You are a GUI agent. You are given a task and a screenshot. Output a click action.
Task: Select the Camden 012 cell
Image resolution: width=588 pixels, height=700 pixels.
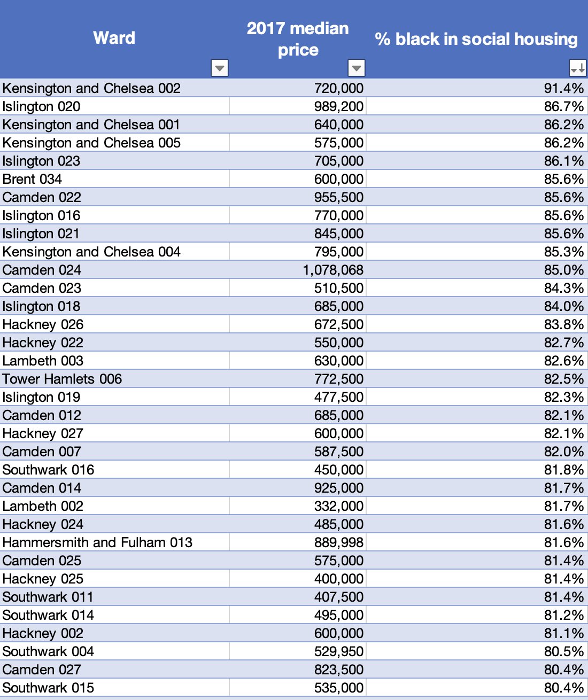pos(114,415)
